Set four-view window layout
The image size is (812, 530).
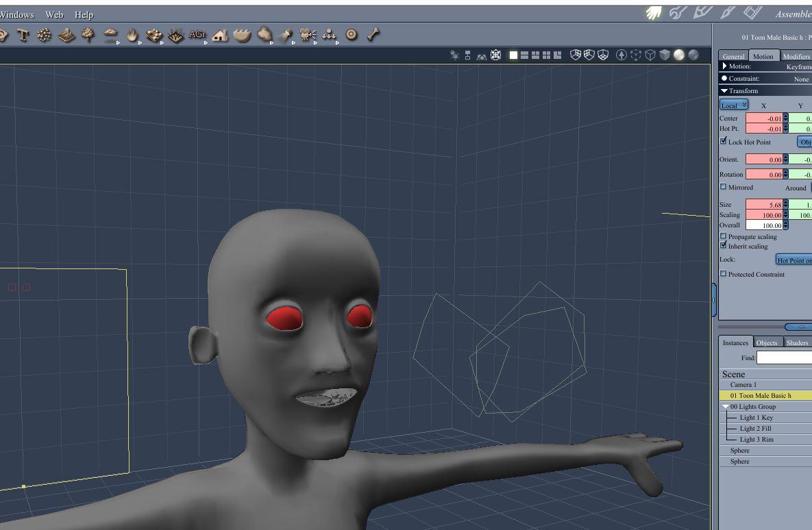(x=546, y=55)
